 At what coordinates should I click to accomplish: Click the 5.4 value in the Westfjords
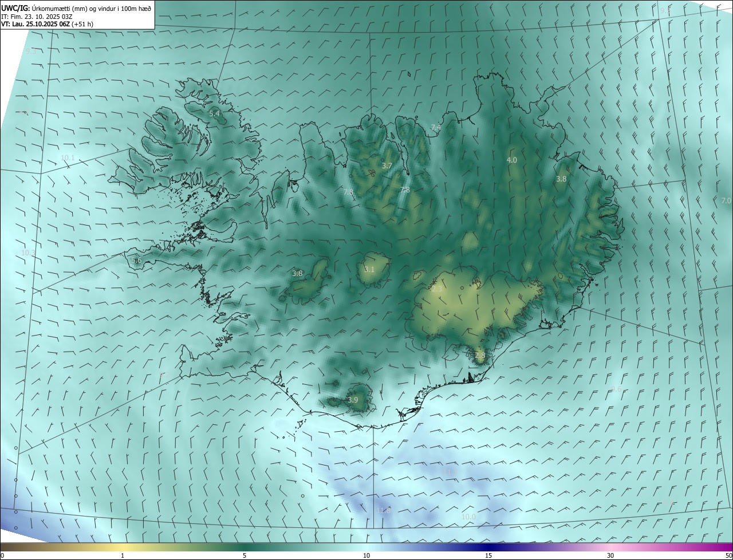[214, 114]
